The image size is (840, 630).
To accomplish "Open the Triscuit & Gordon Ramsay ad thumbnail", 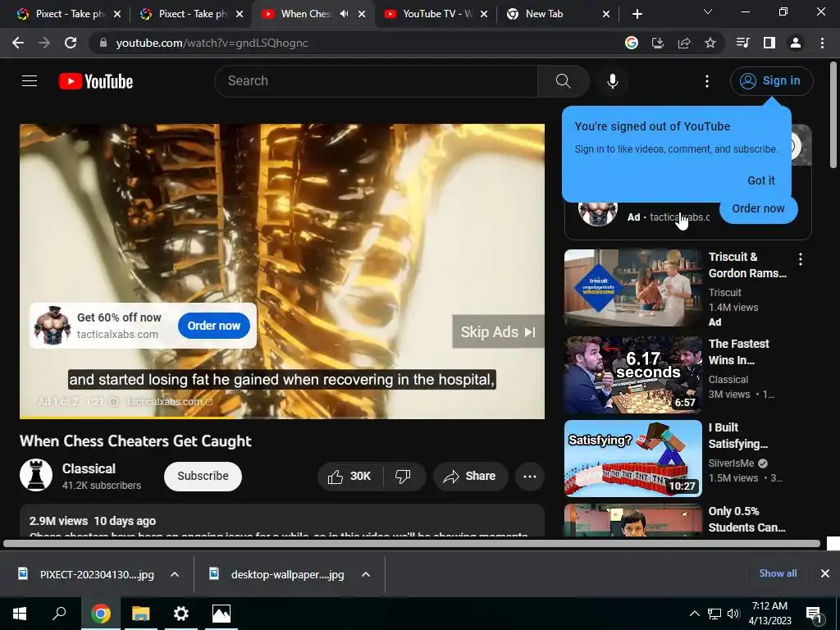I will coord(632,288).
